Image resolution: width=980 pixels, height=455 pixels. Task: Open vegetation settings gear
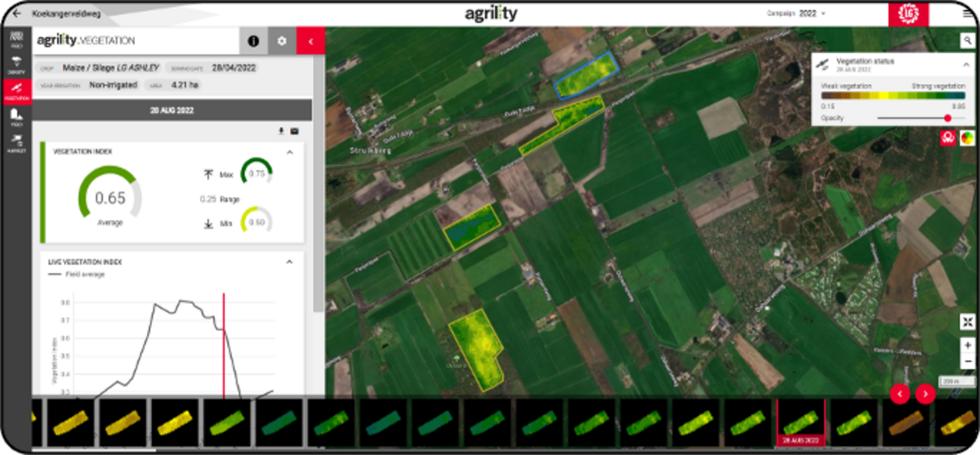tap(282, 41)
